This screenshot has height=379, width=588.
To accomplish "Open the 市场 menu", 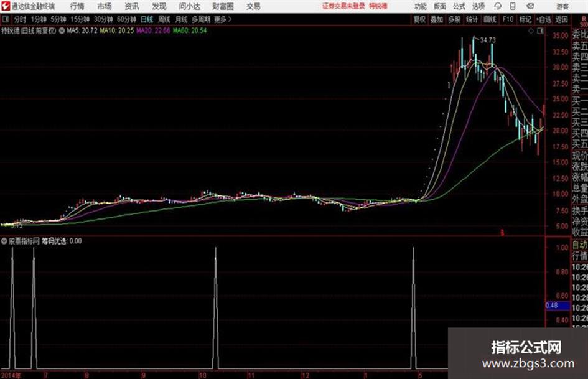I will coord(105,6).
